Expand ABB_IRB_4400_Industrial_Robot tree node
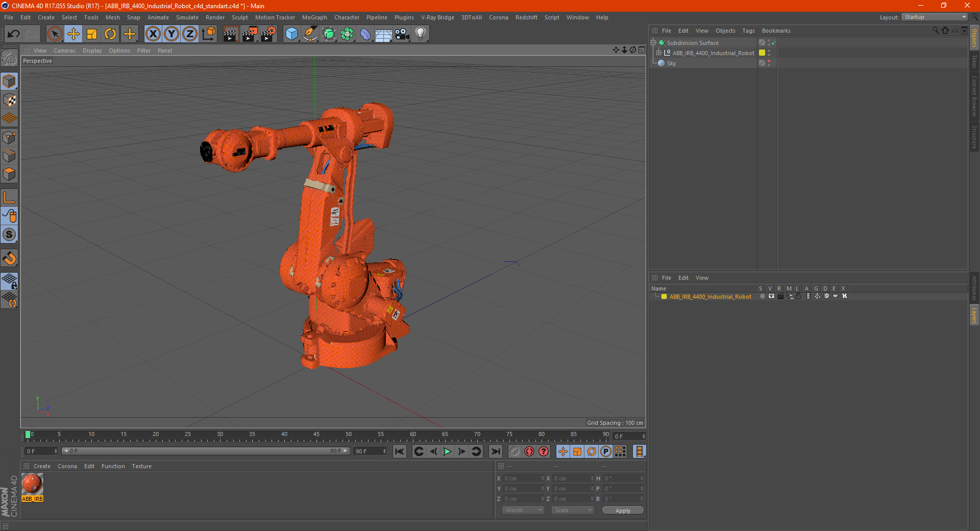Viewport: 980px width, 531px height. pyautogui.click(x=659, y=53)
